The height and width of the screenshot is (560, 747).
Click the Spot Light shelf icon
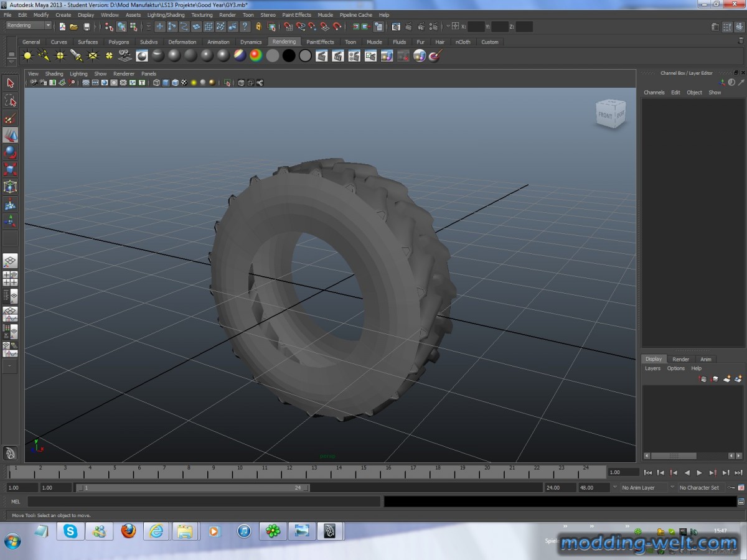(77, 56)
